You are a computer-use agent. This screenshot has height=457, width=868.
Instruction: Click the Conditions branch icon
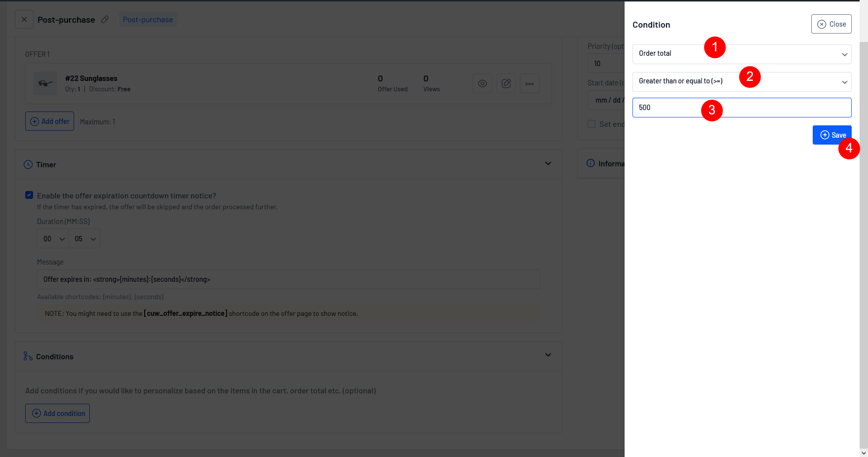tap(28, 356)
